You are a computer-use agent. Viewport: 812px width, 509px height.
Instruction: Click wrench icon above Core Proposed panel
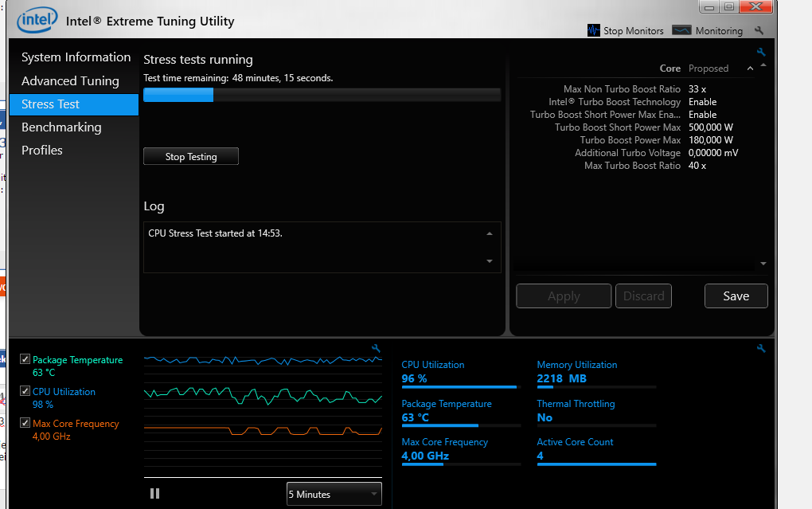pos(761,52)
